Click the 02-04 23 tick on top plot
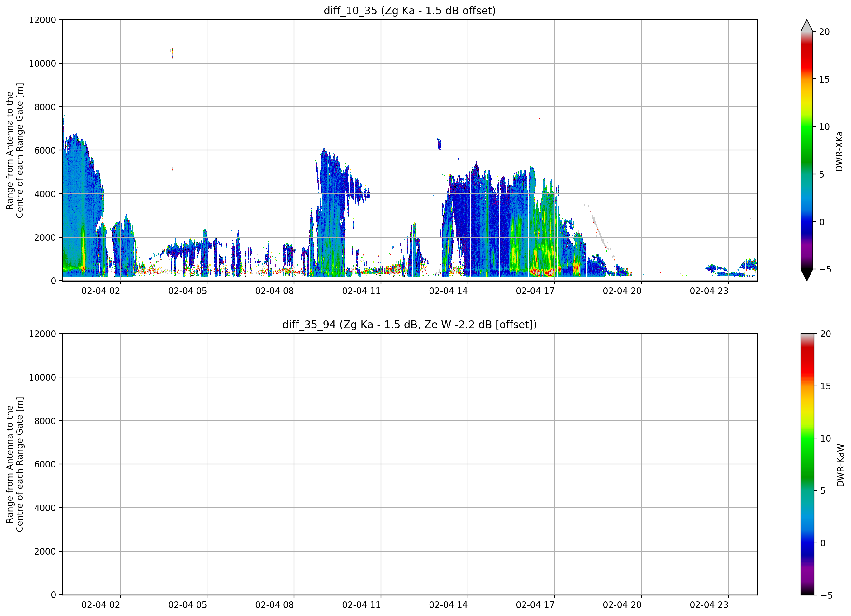851x616 pixels. (709, 291)
